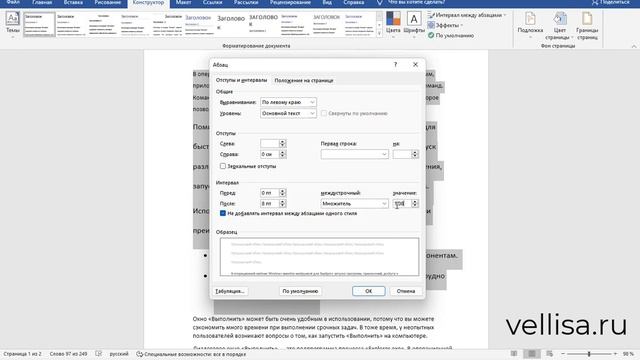Increase the Перед spacing stepper
This screenshot has height=360, width=640.
[x=282, y=190]
